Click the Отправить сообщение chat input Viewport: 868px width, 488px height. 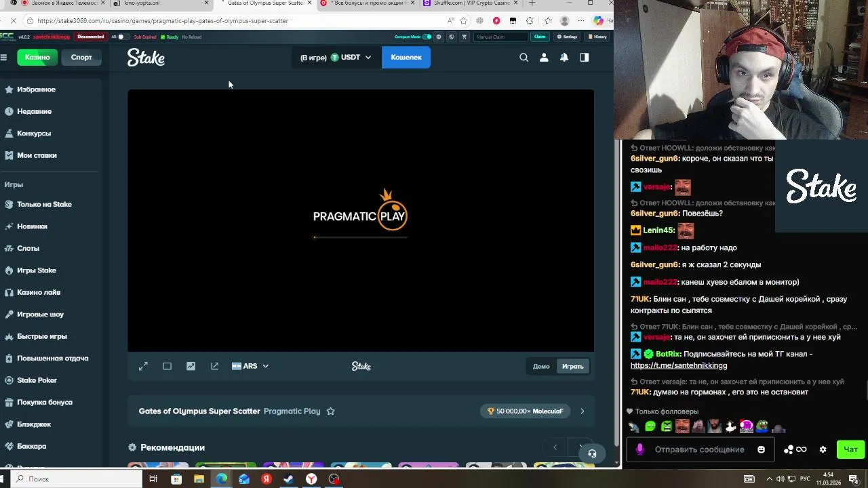click(700, 449)
